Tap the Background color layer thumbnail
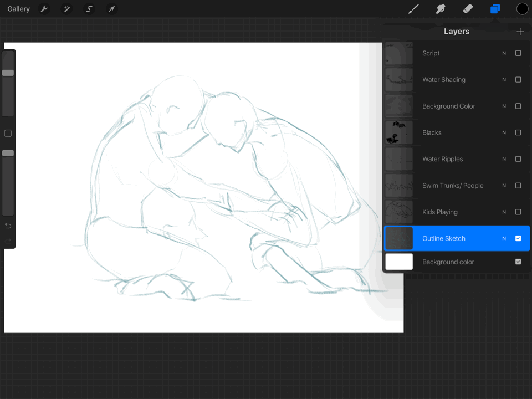This screenshot has height=399, width=532. (x=399, y=262)
